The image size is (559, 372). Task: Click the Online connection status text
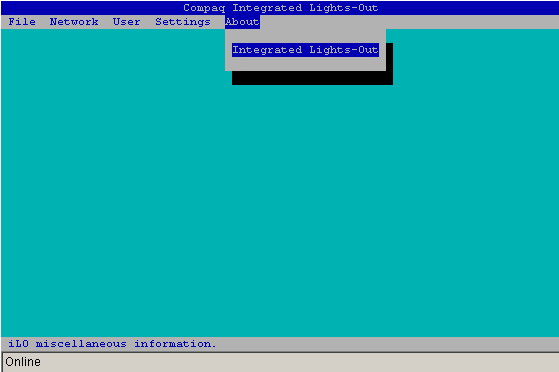click(23, 362)
